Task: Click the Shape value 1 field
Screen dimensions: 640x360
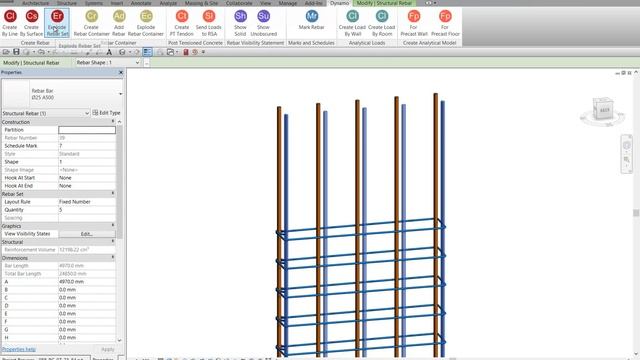Action: 87,162
